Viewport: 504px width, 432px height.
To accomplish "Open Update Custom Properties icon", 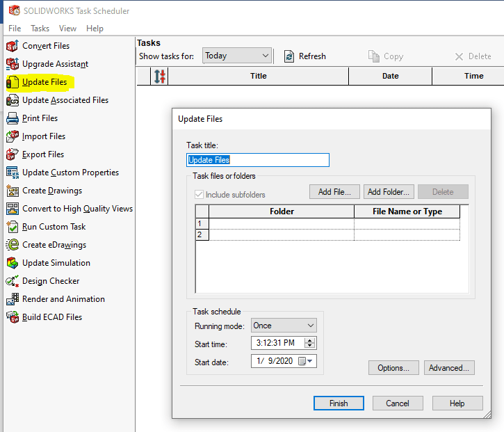I will [13, 173].
